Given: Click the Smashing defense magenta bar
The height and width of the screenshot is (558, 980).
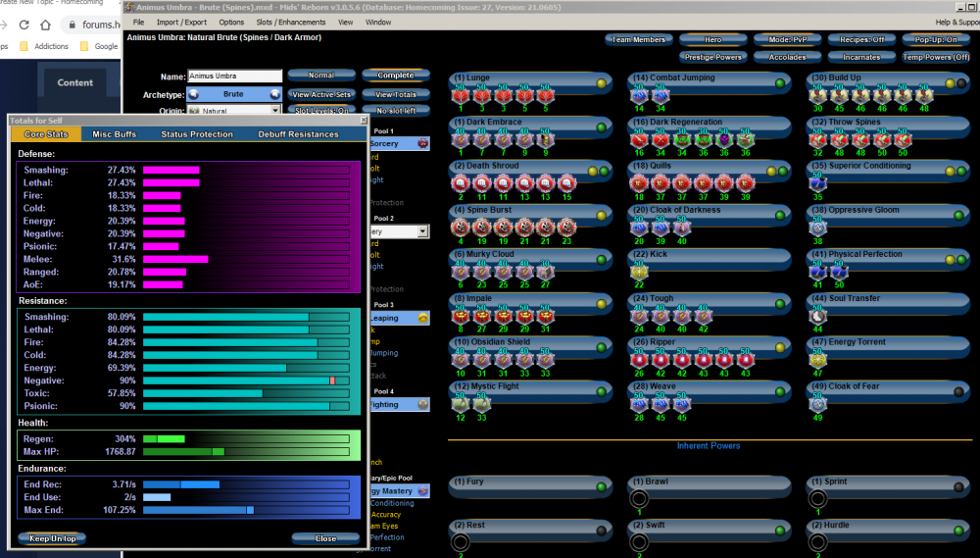Looking at the screenshot, I should [x=171, y=170].
